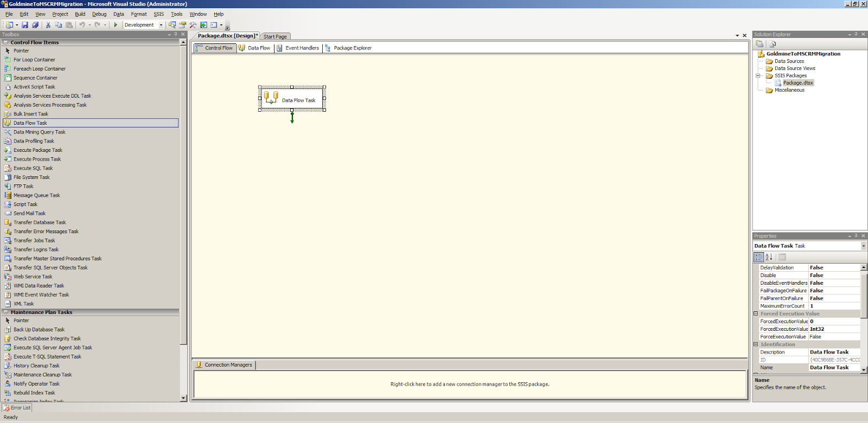Click the Command Window toolbar icon
The height and width of the screenshot is (423, 868).
tap(214, 25)
